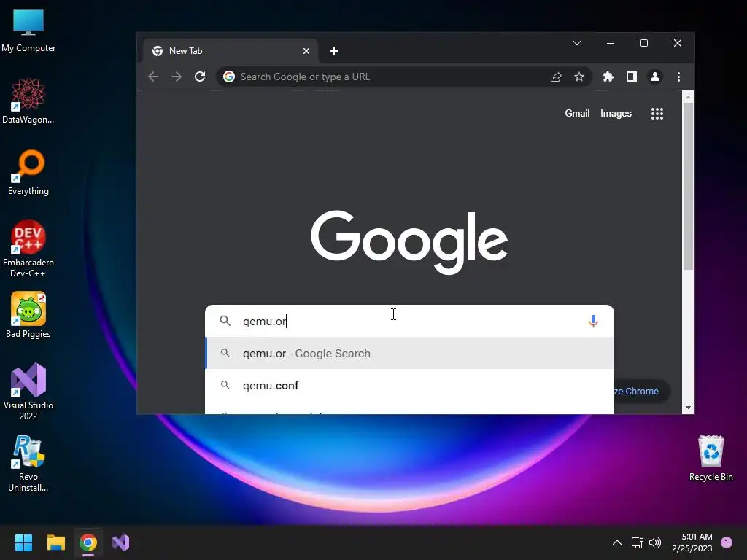Select the Revo Uninstaller shortcut

click(28, 463)
